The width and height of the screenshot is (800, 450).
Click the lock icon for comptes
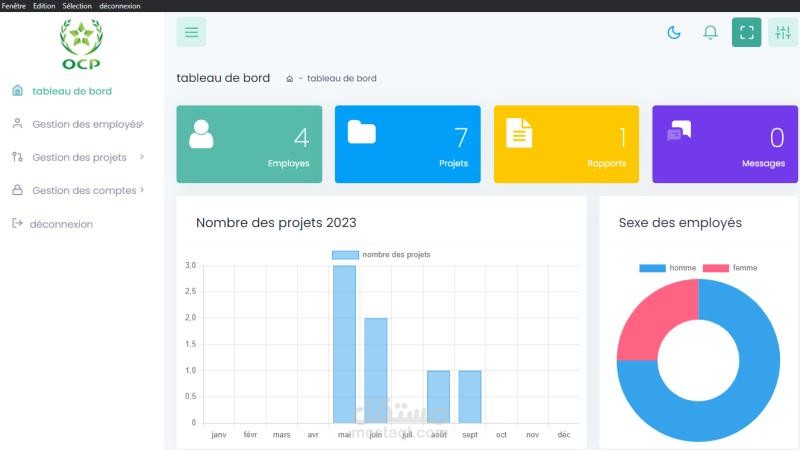click(17, 190)
